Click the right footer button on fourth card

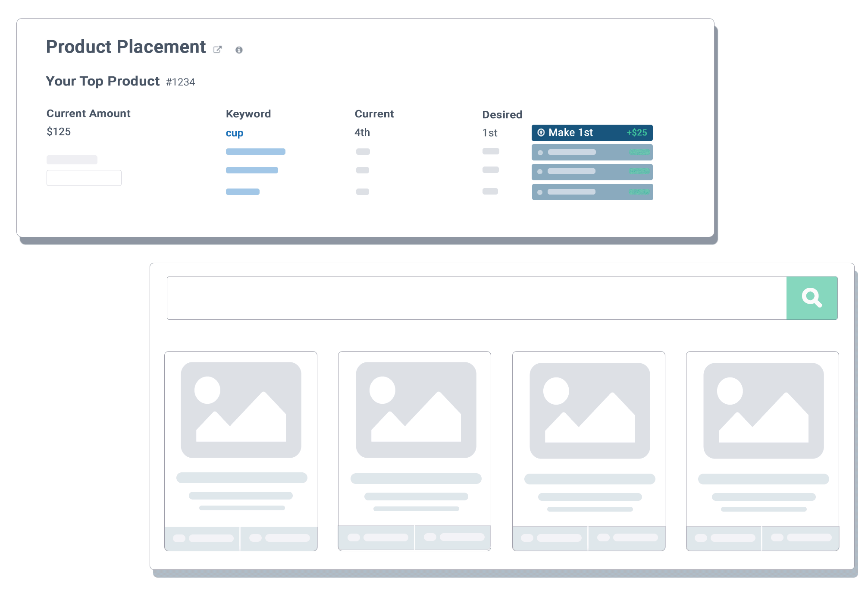800,538
